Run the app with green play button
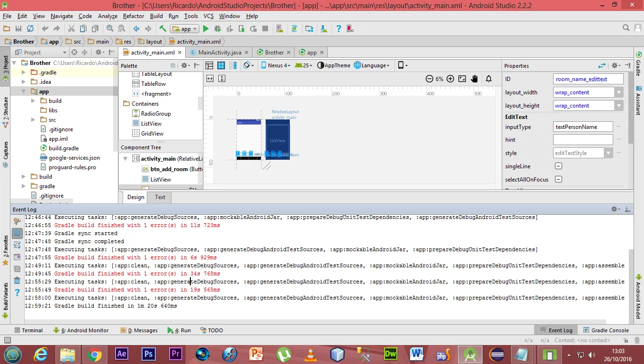This screenshot has width=644, height=364. click(206, 29)
